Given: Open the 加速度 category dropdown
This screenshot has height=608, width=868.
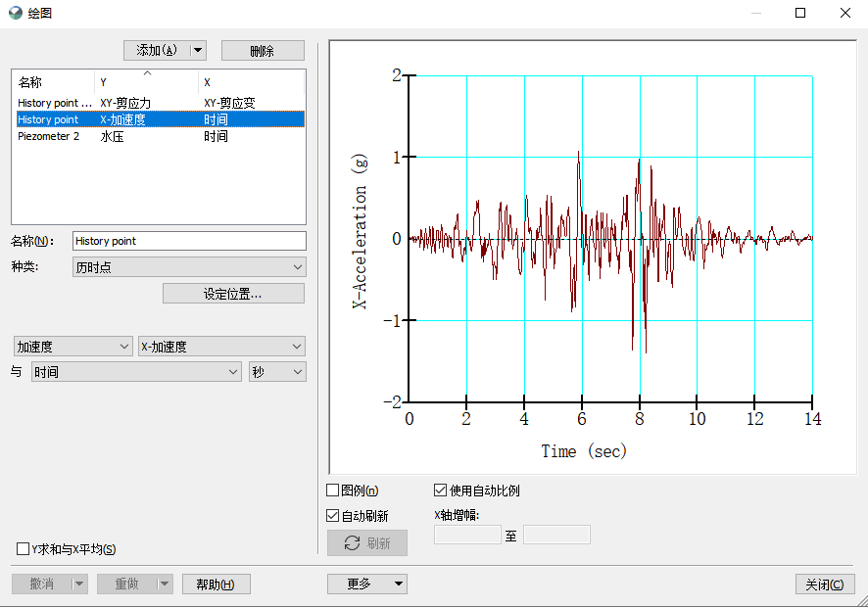Looking at the screenshot, I should coord(73,347).
